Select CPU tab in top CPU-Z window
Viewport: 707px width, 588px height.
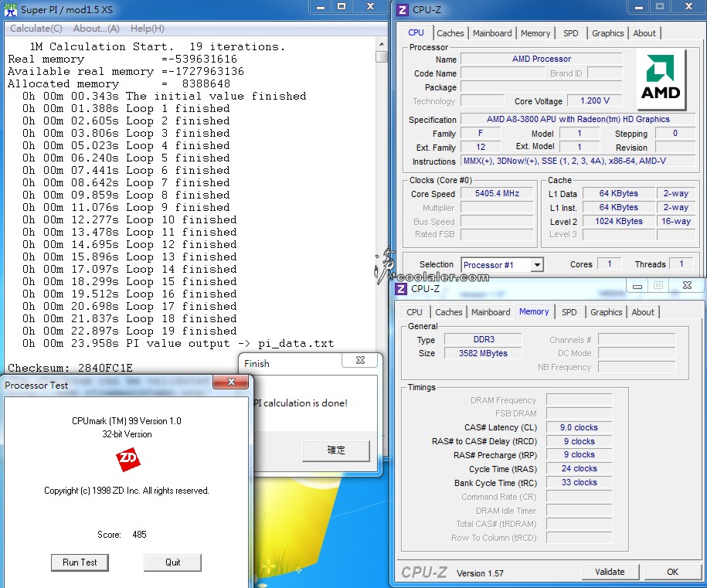coord(416,32)
